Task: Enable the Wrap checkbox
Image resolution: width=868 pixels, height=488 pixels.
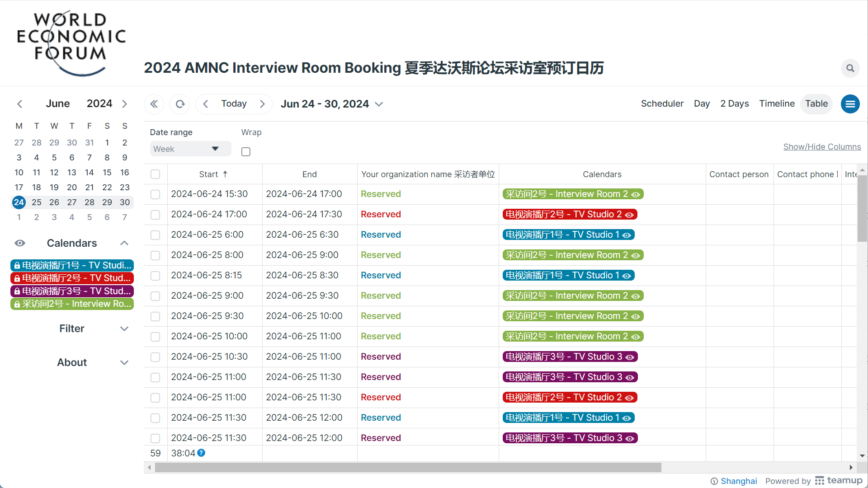Action: click(246, 152)
